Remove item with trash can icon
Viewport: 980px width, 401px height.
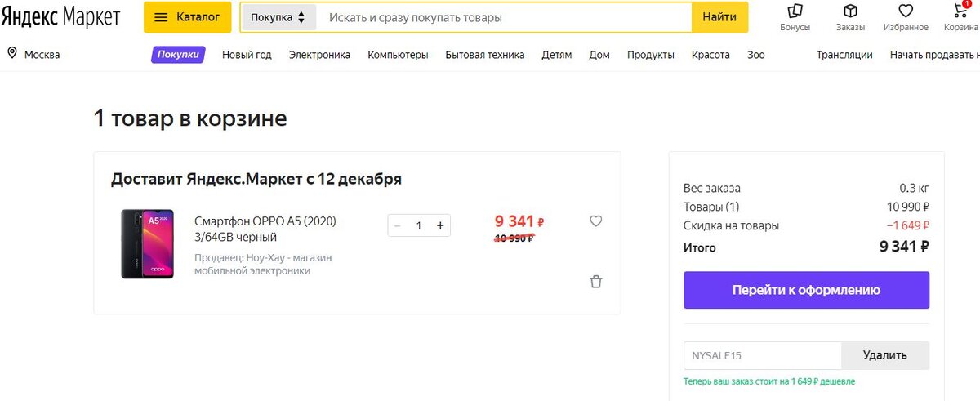[x=596, y=282]
